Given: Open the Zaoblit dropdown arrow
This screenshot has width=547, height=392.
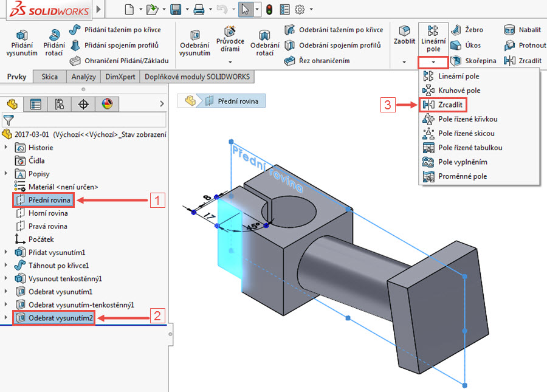Looking at the screenshot, I should (x=404, y=62).
